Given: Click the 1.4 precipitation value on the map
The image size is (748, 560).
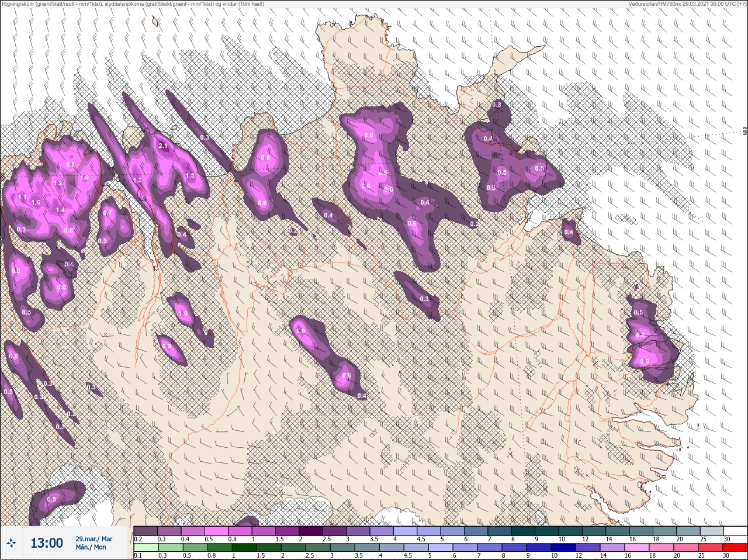Looking at the screenshot, I should click(x=60, y=210).
